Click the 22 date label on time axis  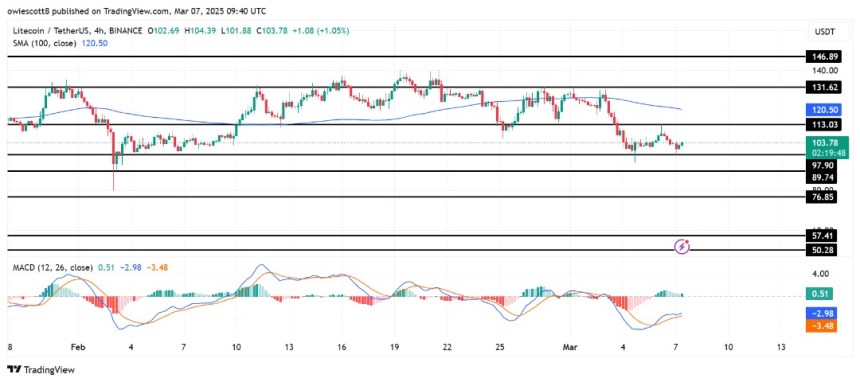pyautogui.click(x=448, y=347)
